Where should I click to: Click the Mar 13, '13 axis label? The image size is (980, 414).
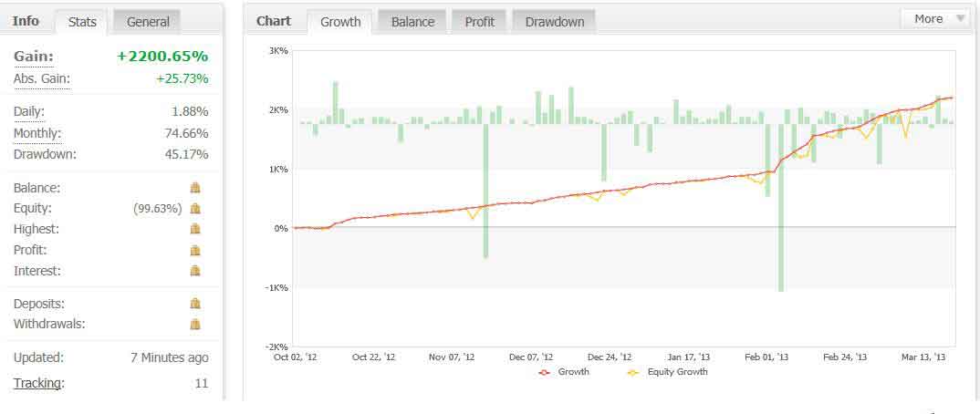(923, 357)
